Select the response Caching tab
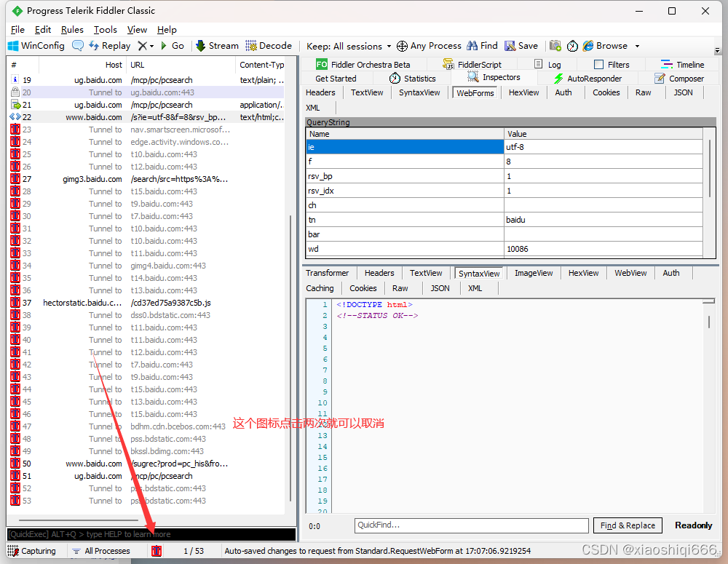 [320, 288]
